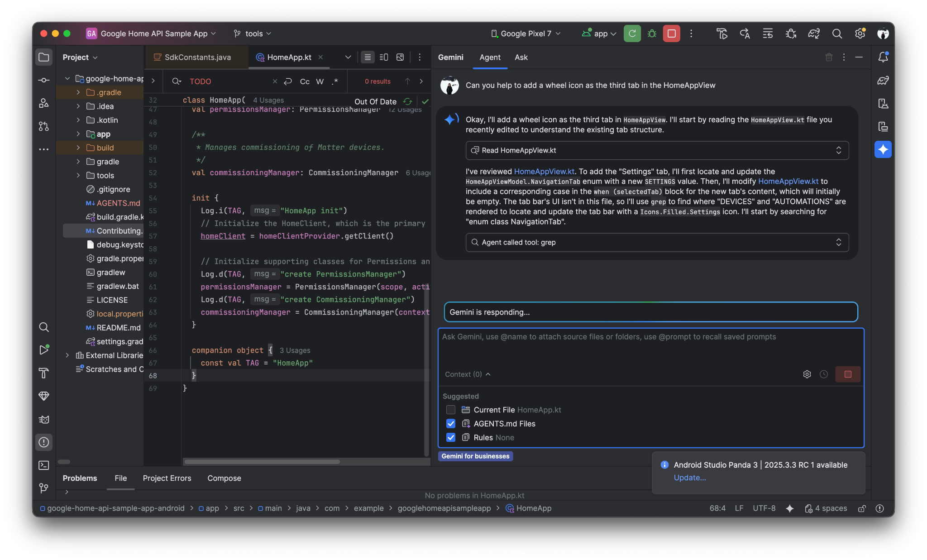Viewport: 927px width, 560px height.
Task: Open the Google Pixel 7 device dropdown
Action: (526, 34)
